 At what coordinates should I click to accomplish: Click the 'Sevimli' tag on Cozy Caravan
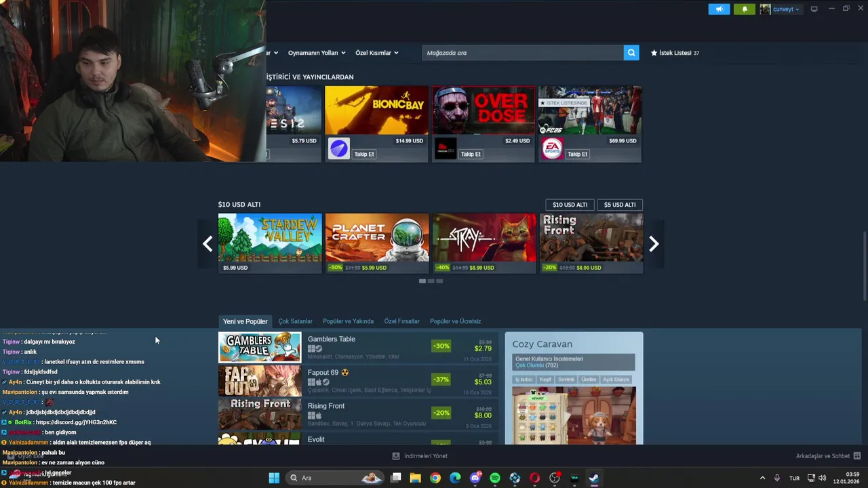[x=566, y=380]
